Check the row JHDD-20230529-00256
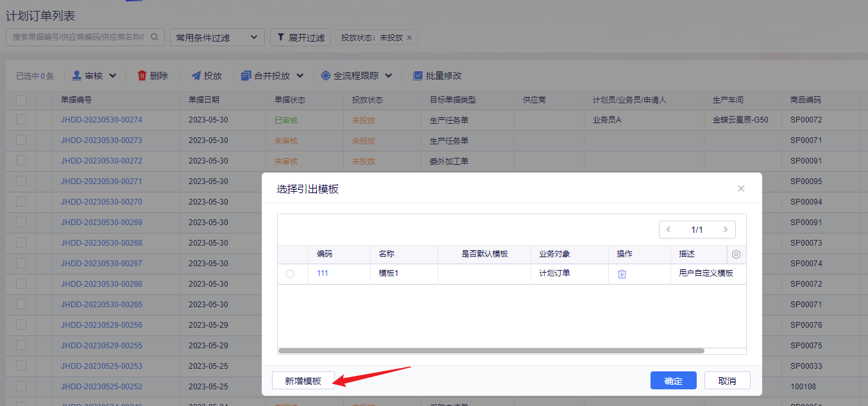 21,325
